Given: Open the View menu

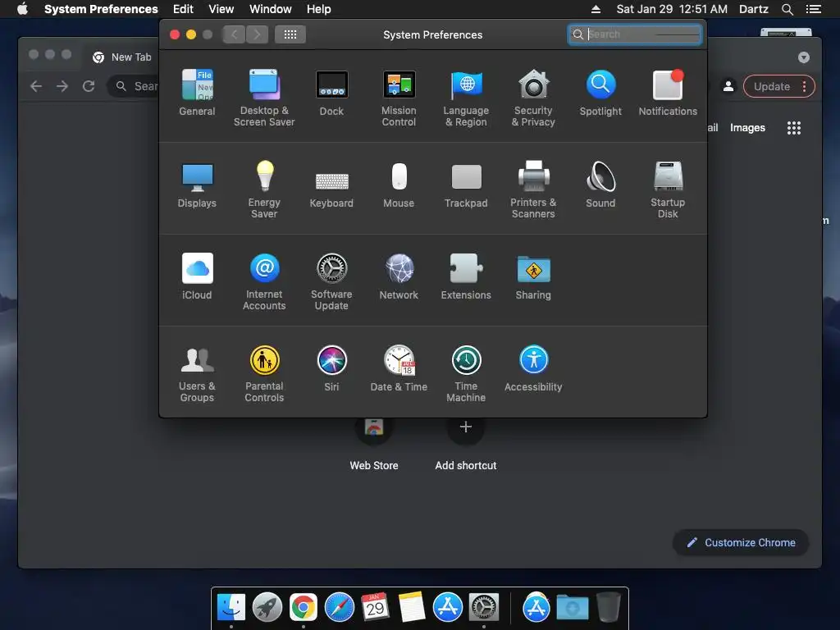Looking at the screenshot, I should [x=221, y=9].
